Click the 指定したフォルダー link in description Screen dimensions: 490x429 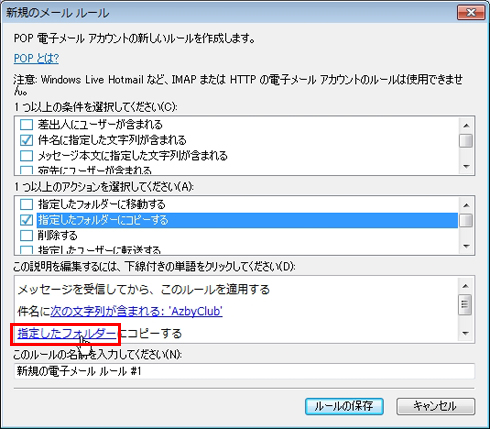(67, 333)
